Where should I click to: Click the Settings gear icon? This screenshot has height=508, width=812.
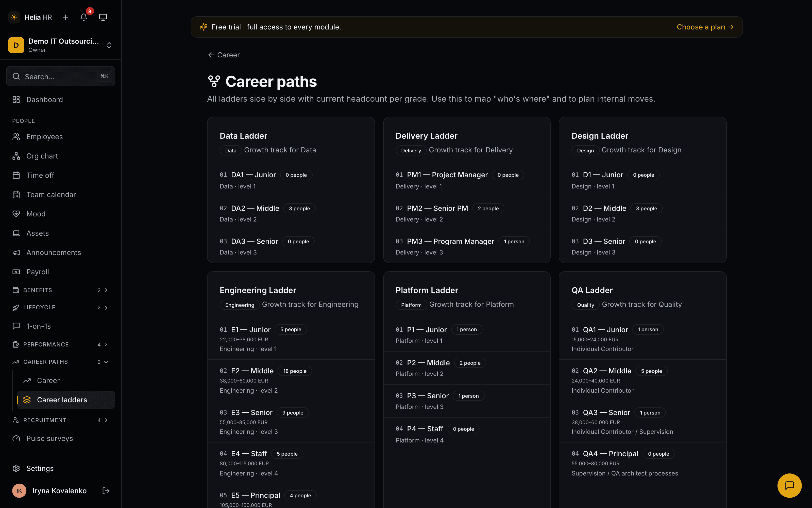click(16, 468)
